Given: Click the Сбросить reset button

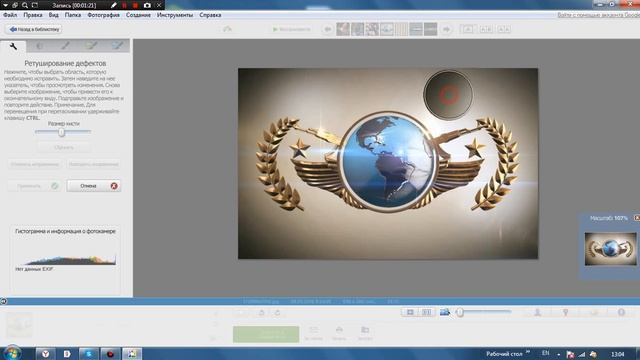Looking at the screenshot, I should (x=64, y=147).
